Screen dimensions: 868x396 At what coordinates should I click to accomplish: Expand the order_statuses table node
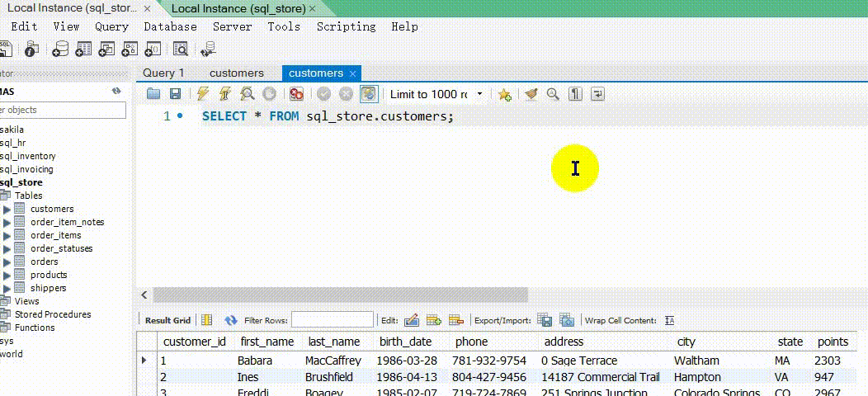click(x=7, y=248)
